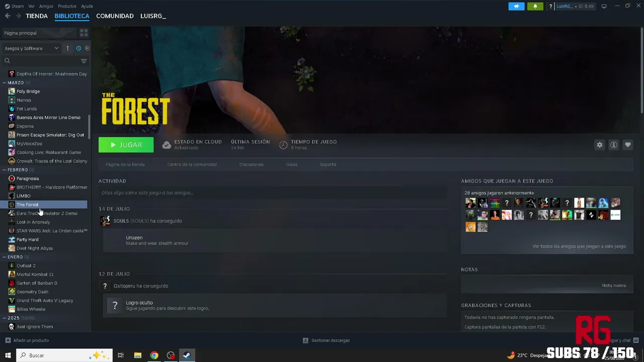Open the Discusiones link

coord(252,164)
